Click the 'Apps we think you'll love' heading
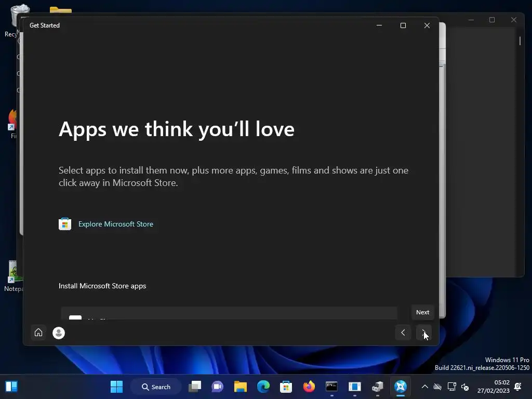This screenshot has height=399, width=532. pos(177,129)
